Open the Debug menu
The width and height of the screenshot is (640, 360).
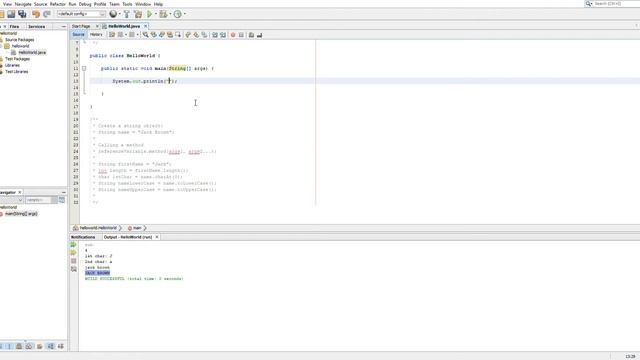click(x=85, y=4)
